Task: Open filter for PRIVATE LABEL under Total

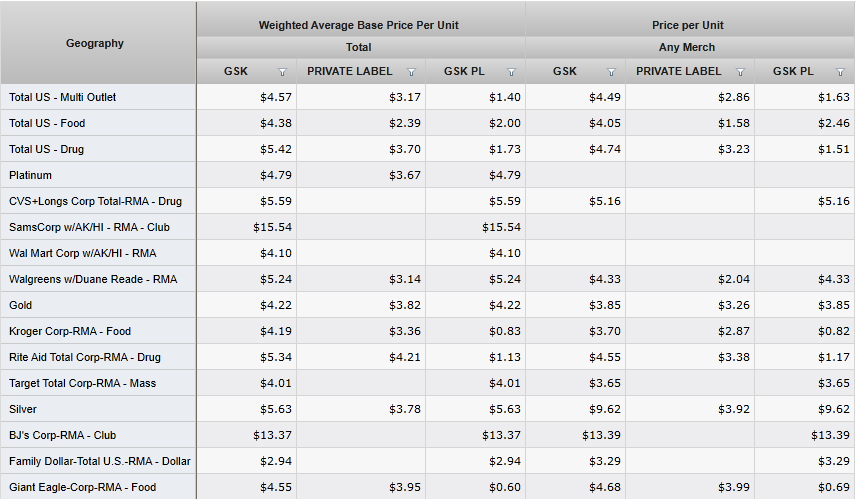Action: point(411,72)
